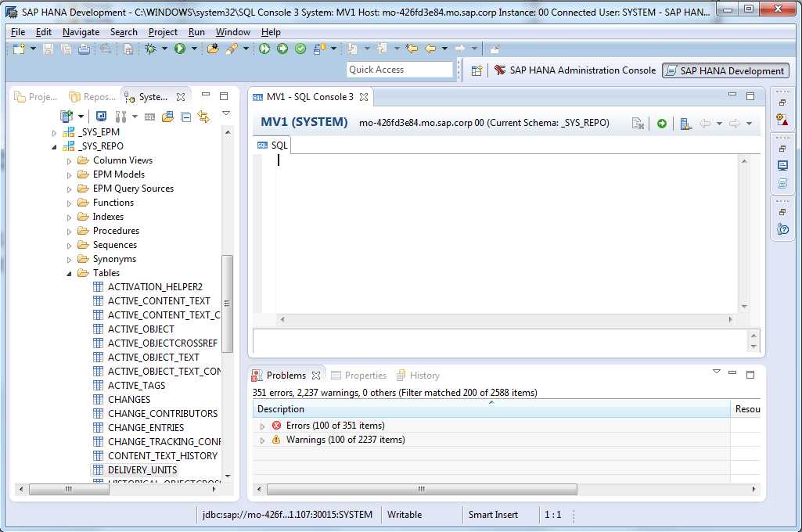Click the Open Task folder icon in toolbar
The width and height of the screenshot is (802, 532).
point(214,49)
